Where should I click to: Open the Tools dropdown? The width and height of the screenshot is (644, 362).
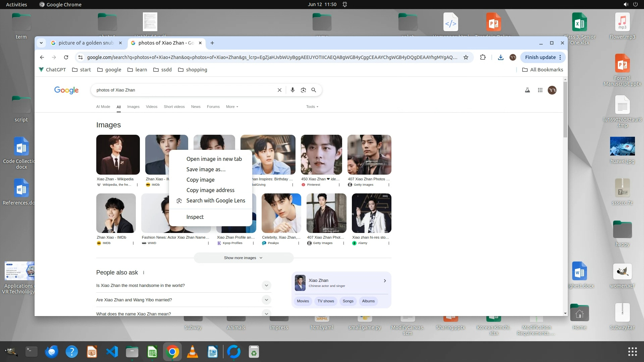[x=312, y=107]
